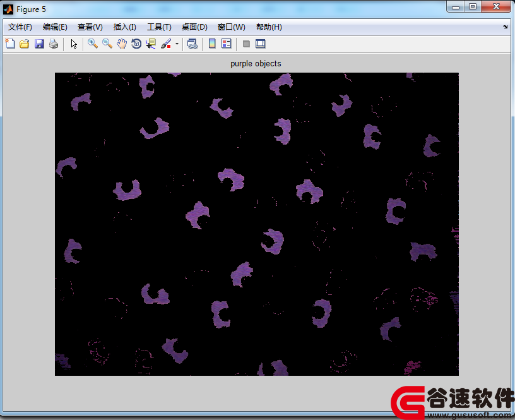
Task: Close the Figure 5 window
Action: (x=496, y=7)
